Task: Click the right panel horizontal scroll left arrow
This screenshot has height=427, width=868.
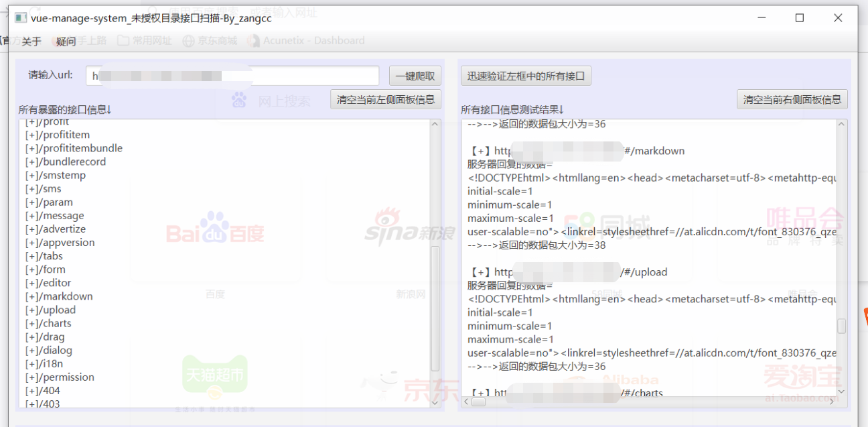Action: (466, 402)
